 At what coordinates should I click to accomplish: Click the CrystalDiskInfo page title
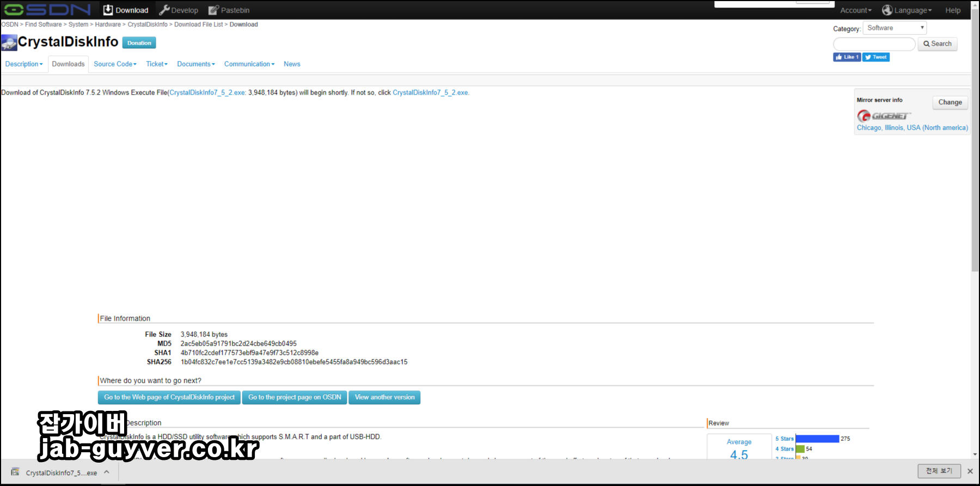(68, 42)
